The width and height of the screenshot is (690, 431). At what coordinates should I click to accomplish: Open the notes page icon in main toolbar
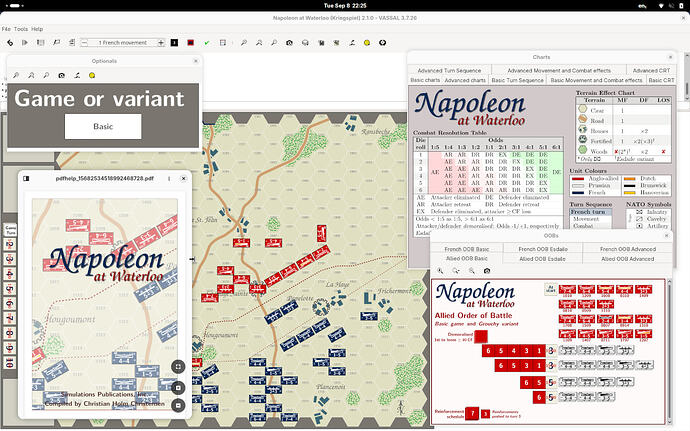point(72,43)
